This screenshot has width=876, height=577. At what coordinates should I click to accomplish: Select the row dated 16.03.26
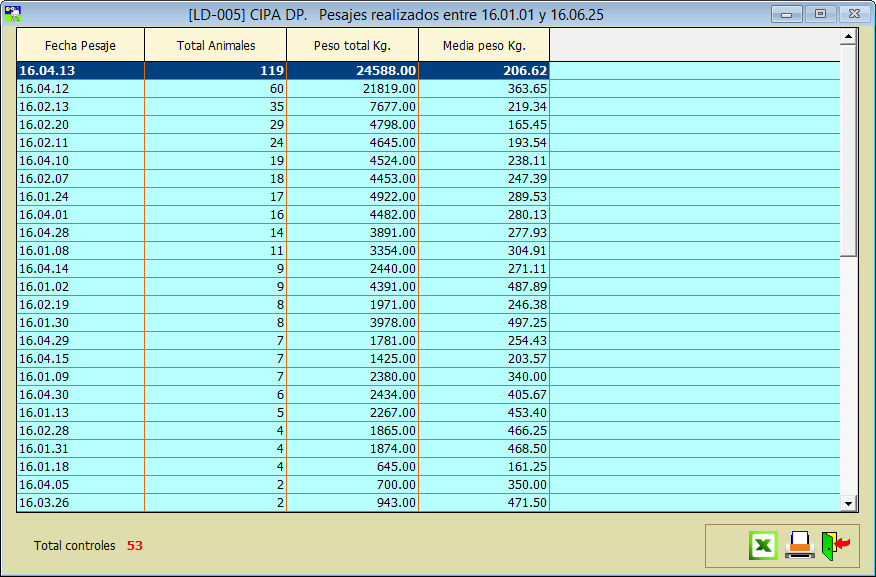pyautogui.click(x=80, y=503)
